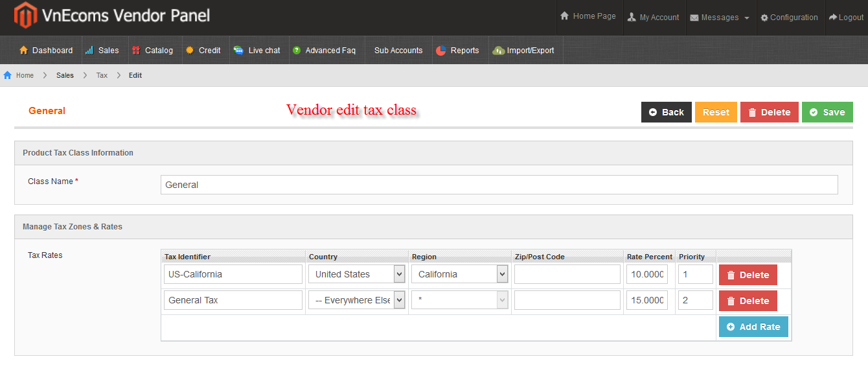Click the Zip/Post Code field for US-California
The height and width of the screenshot is (374, 868).
[x=567, y=274]
